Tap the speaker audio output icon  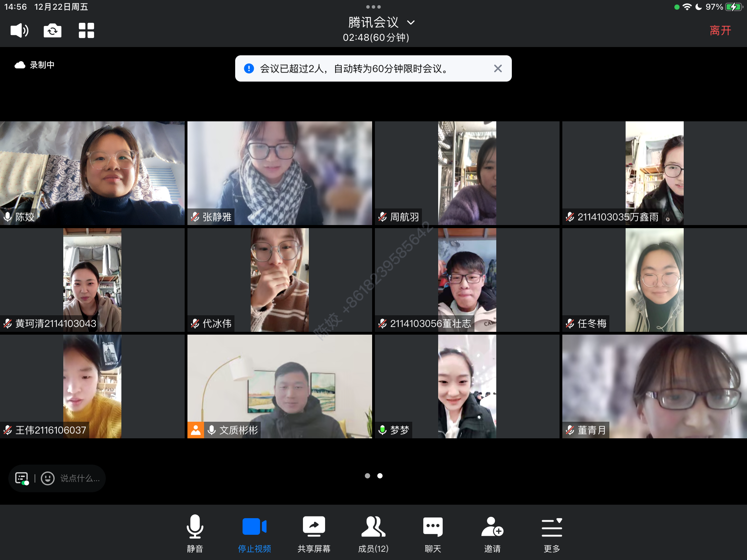19,31
